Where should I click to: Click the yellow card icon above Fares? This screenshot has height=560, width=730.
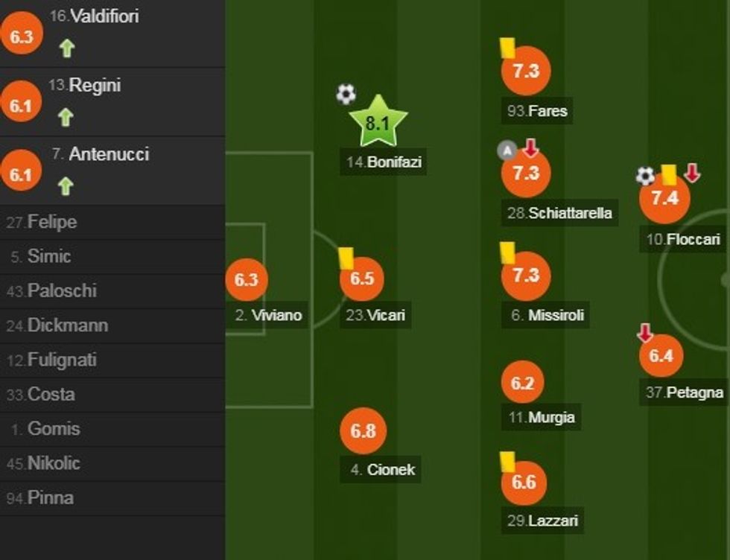pos(509,48)
